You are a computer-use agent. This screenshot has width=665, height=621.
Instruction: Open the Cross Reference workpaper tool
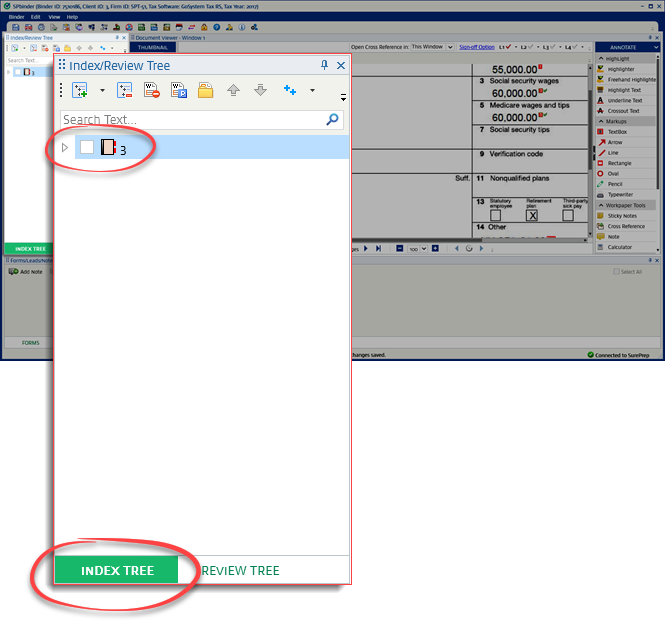coord(626,227)
